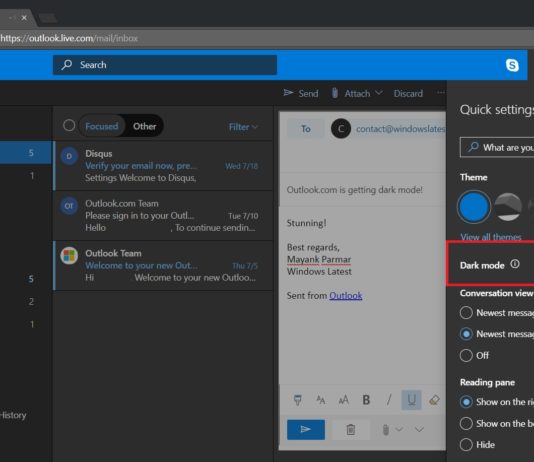Image resolution: width=534 pixels, height=462 pixels.
Task: Open the Filter dropdown
Action: click(243, 127)
